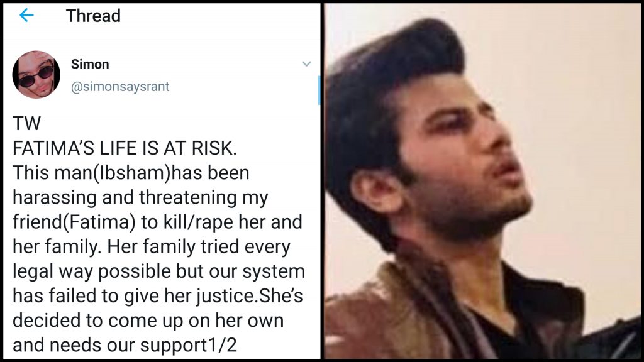Click the text 'This man(Ibsham)has been'

(131, 173)
